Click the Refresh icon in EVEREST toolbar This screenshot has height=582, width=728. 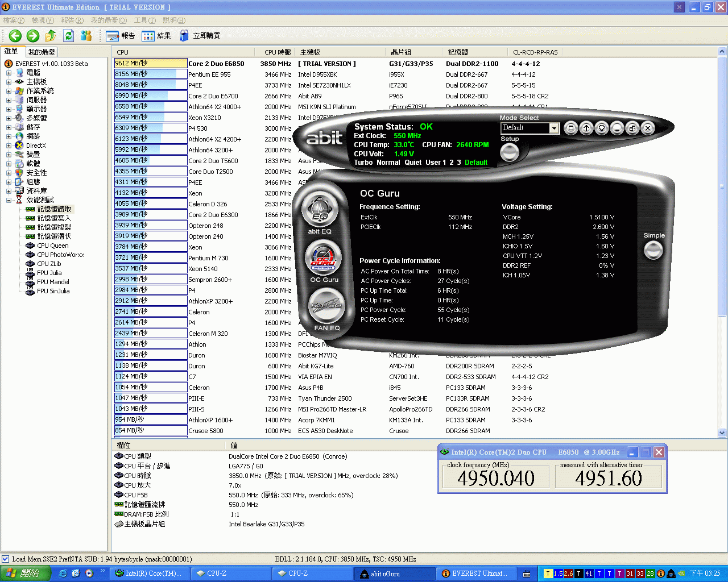[68, 36]
